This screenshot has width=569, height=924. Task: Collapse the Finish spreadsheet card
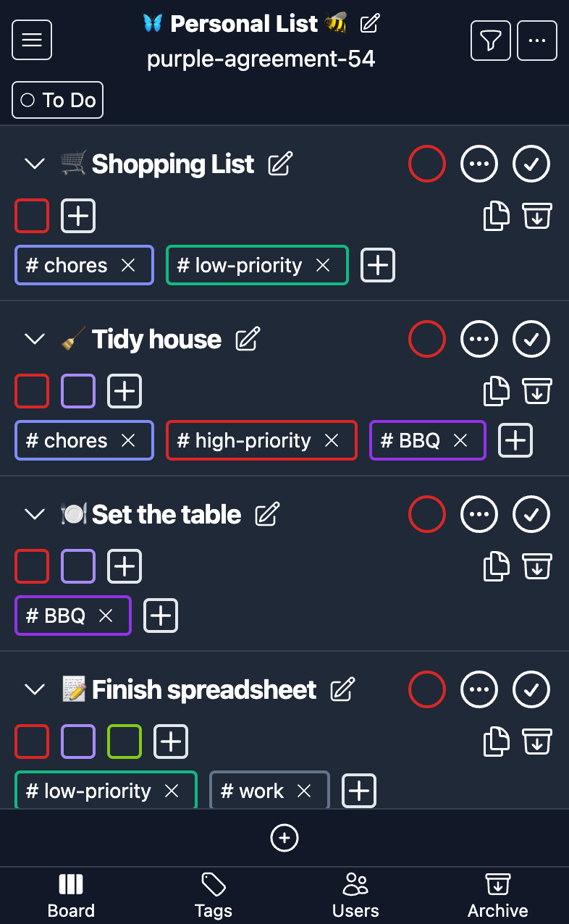[35, 689]
